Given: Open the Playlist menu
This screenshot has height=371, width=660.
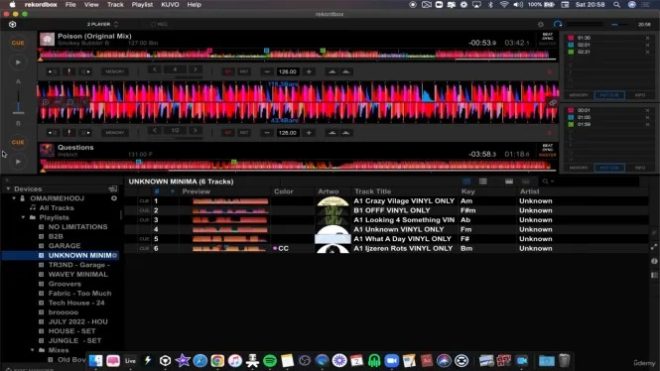Looking at the screenshot, I should pyautogui.click(x=142, y=5).
